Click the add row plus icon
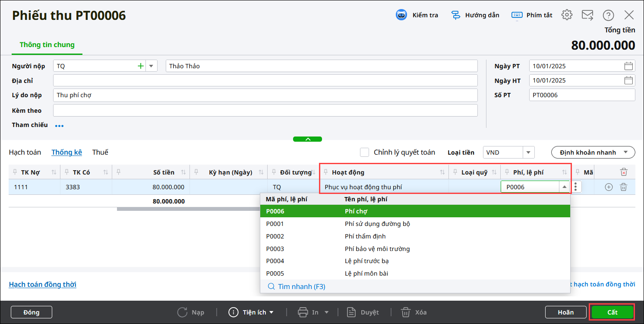This screenshot has height=324, width=644. coord(609,187)
